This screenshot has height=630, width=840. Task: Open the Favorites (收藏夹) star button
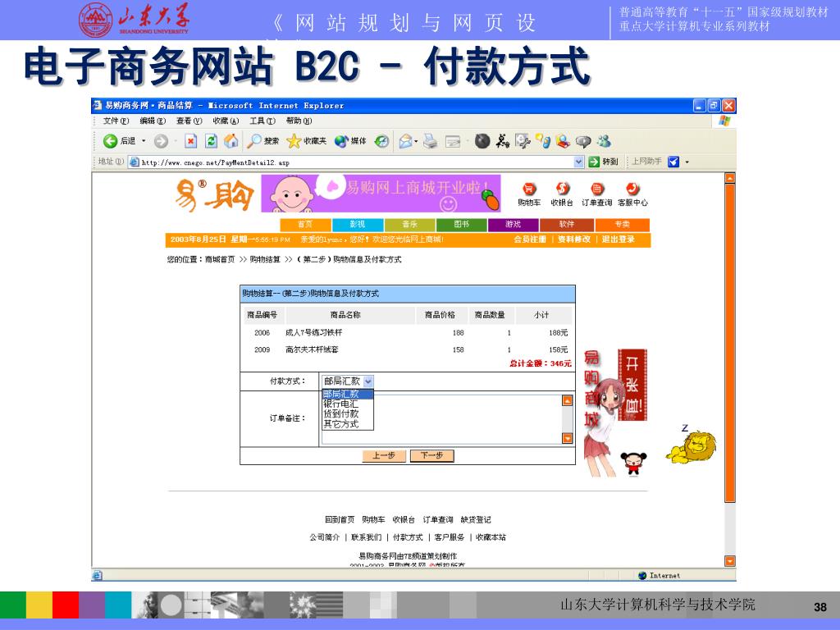[x=307, y=141]
